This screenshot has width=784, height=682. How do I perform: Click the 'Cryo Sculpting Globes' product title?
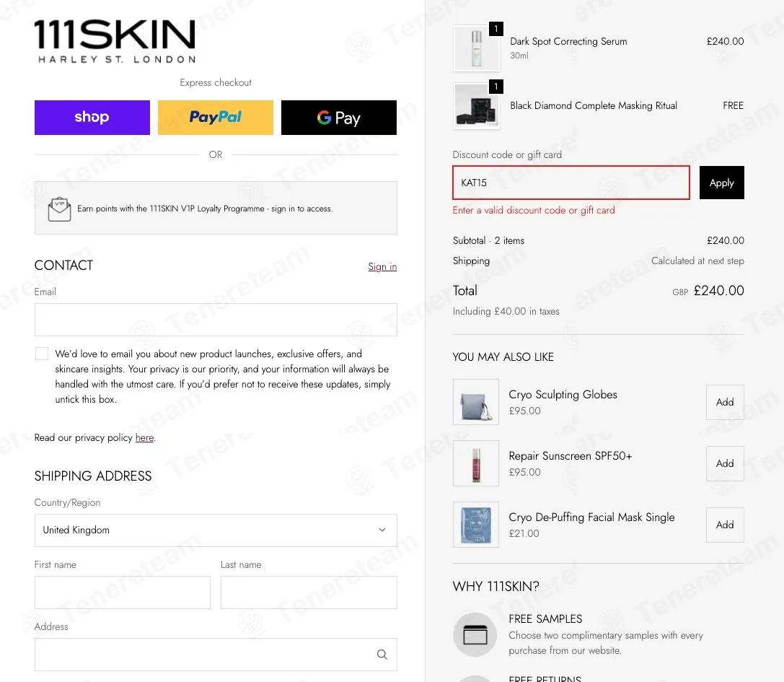[563, 395]
